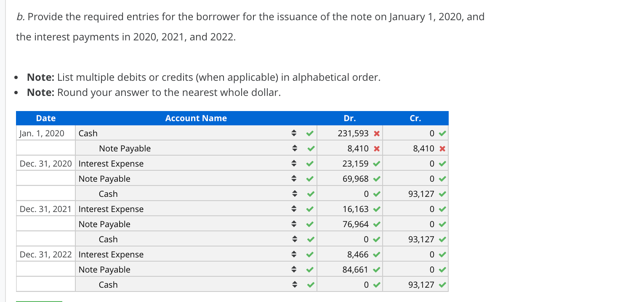644x302 pixels.
Task: Select the 76,964 Note Payable debit field
Action: [x=349, y=225]
